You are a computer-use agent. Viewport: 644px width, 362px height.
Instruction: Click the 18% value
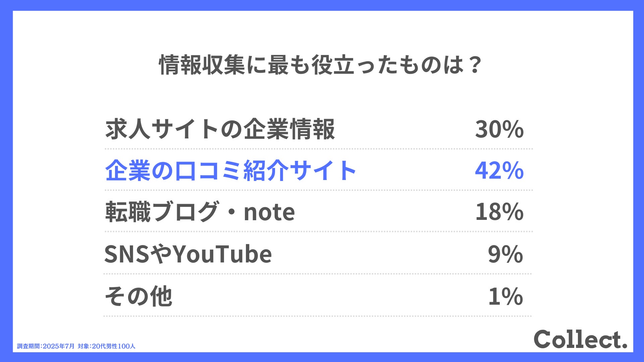[x=499, y=212]
